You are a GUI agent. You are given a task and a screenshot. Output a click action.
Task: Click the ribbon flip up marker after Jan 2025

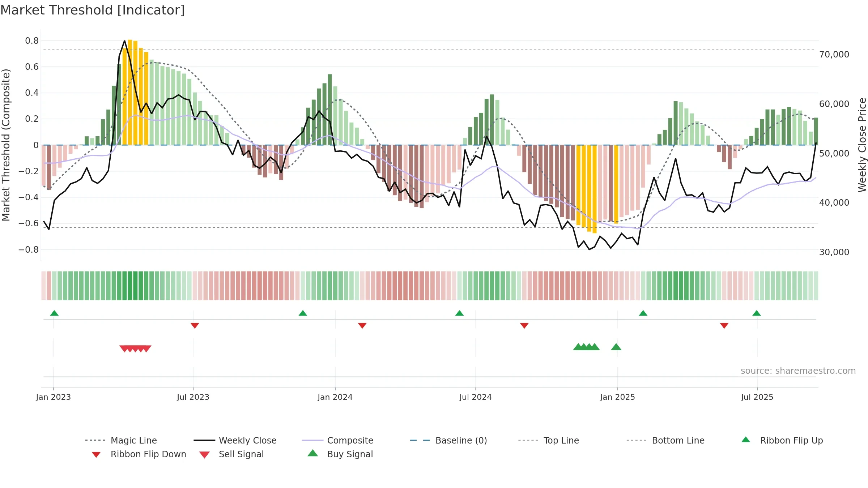coord(643,313)
